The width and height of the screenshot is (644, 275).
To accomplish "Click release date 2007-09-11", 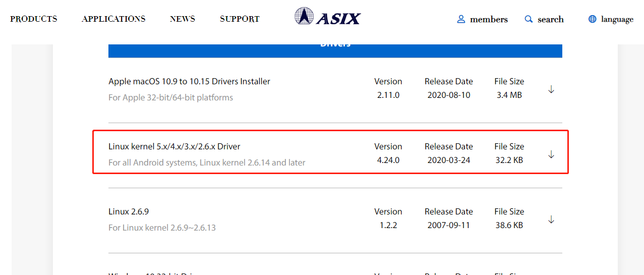I will coord(449,225).
